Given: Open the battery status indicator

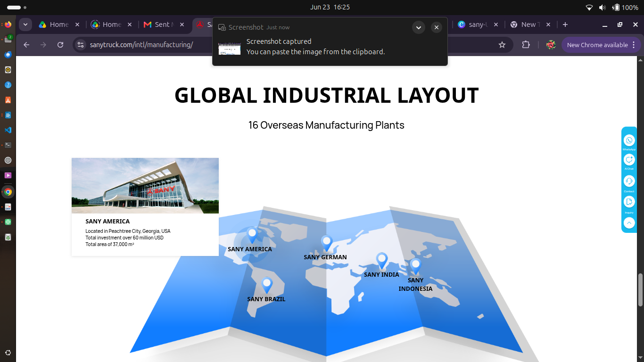Looking at the screenshot, I should point(625,7).
